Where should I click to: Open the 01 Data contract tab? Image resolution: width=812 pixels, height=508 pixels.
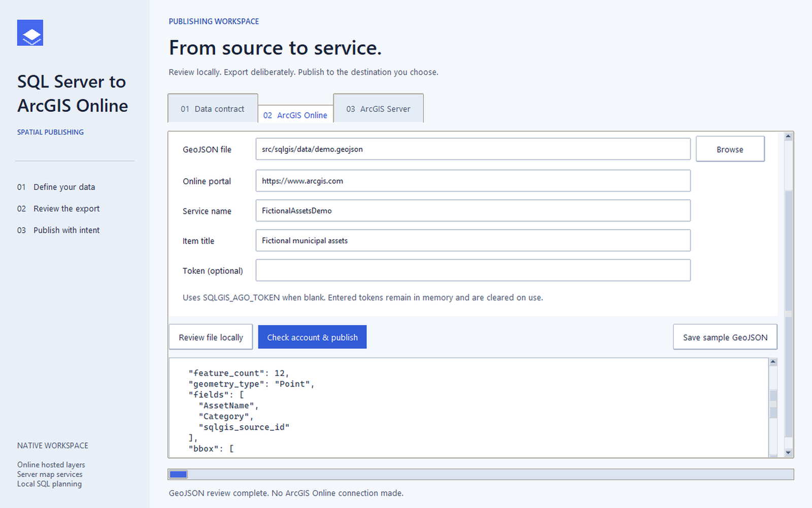pyautogui.click(x=213, y=108)
